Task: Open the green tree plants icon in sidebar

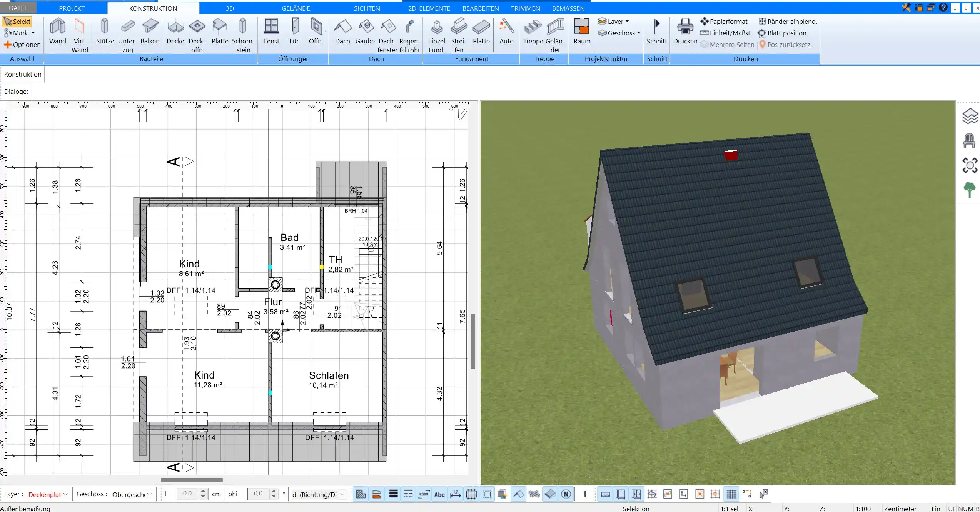Action: coord(969,190)
